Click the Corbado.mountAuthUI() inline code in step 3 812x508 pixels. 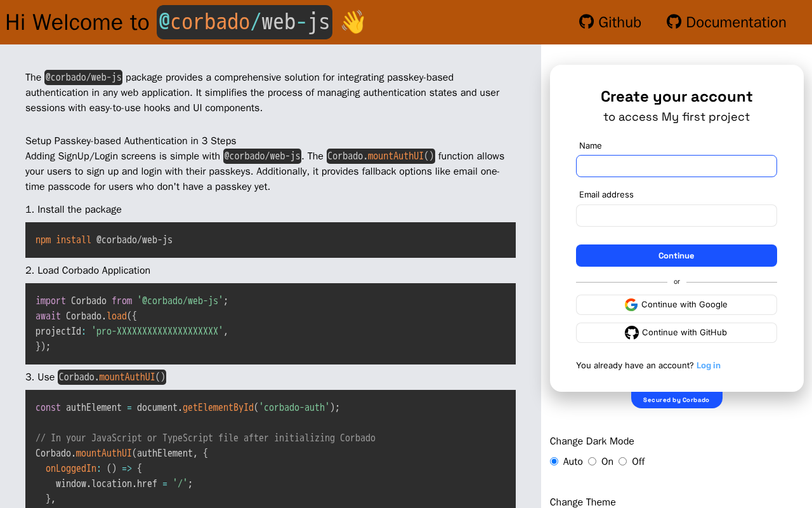coord(112,377)
